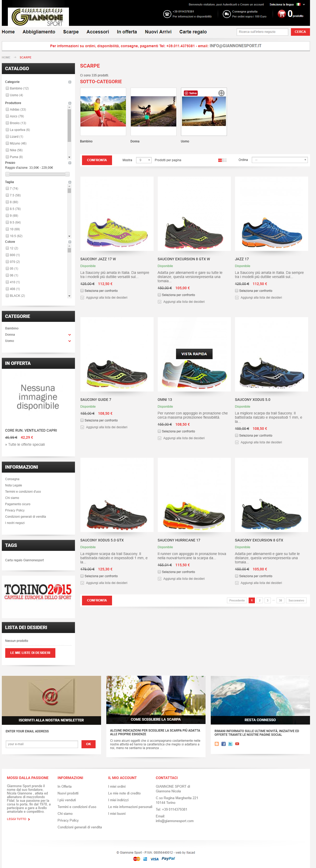
Task: Expand the Donna category in sidebar
Action: 69,335
